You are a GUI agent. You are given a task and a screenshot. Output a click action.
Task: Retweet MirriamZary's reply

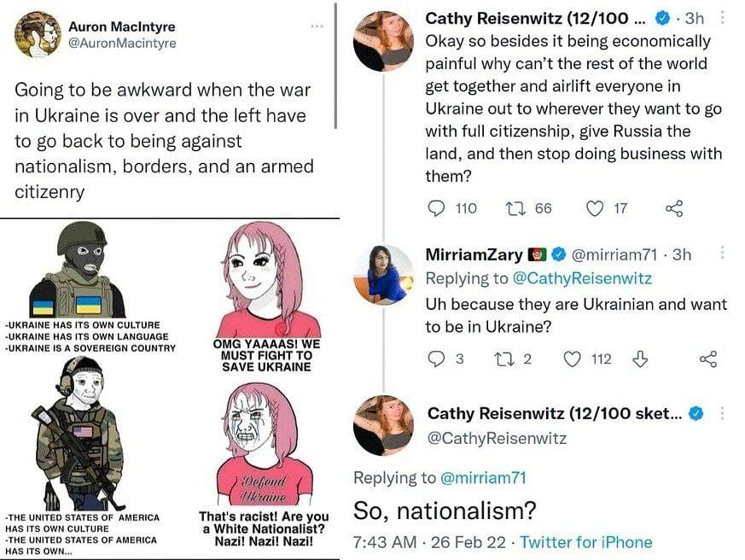(x=503, y=359)
